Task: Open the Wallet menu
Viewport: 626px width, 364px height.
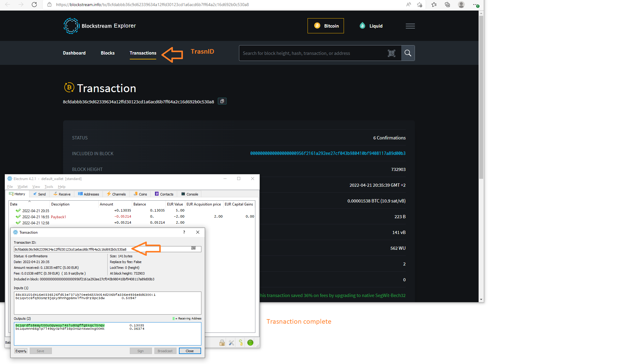Action: (x=22, y=187)
